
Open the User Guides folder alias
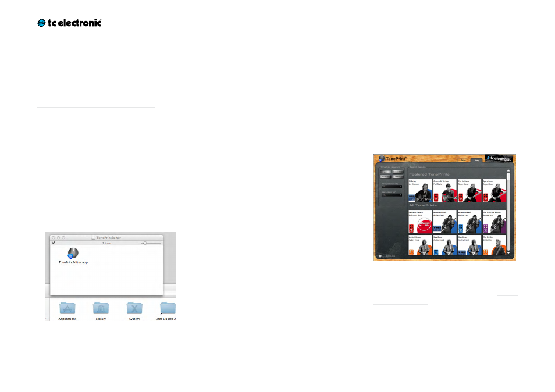tap(168, 308)
